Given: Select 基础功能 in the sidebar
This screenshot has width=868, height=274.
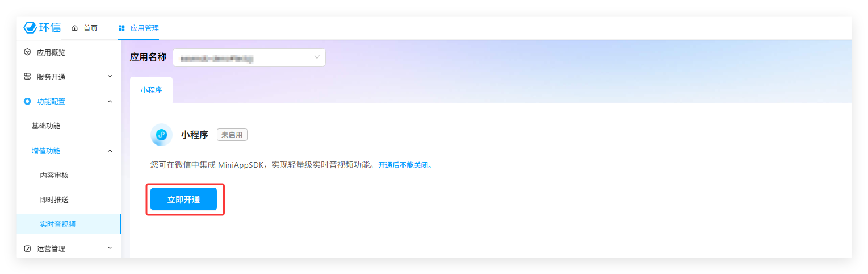Looking at the screenshot, I should pos(45,126).
